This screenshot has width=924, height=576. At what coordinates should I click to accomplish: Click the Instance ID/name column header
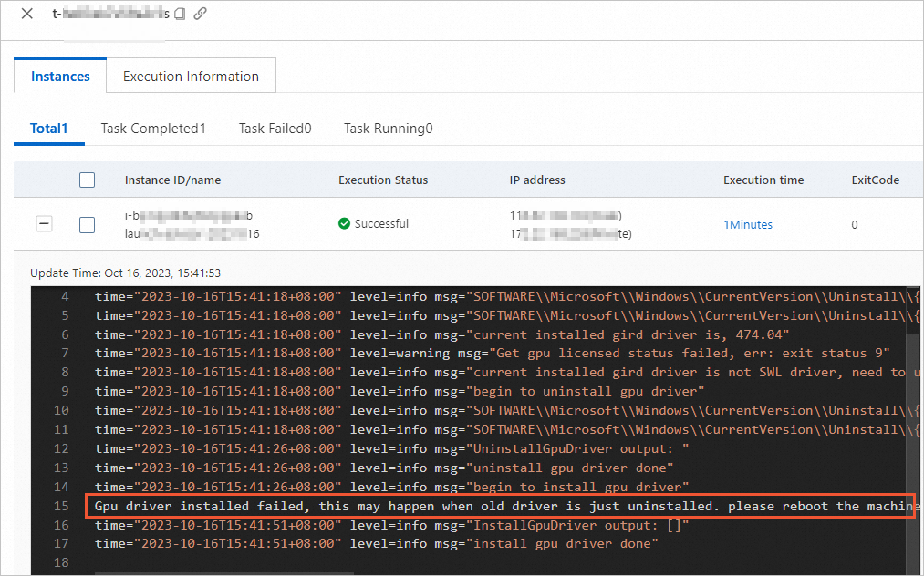pyautogui.click(x=172, y=180)
